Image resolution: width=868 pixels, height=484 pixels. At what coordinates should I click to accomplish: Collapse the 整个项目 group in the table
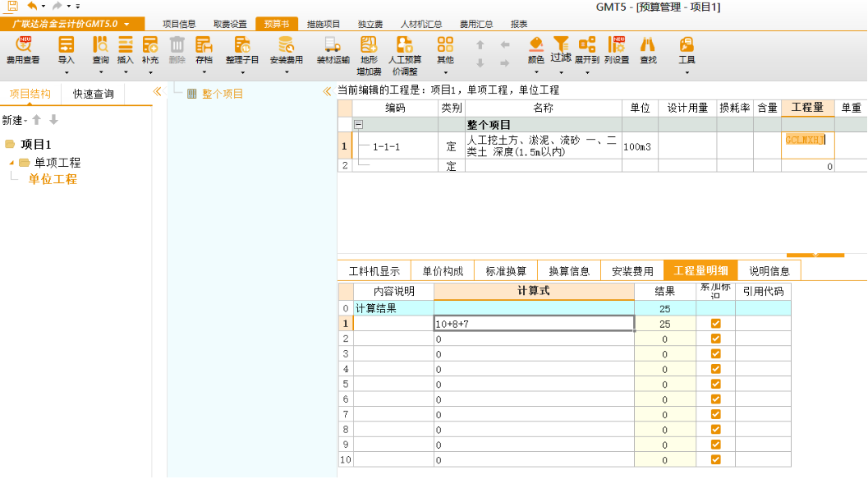pyautogui.click(x=359, y=125)
